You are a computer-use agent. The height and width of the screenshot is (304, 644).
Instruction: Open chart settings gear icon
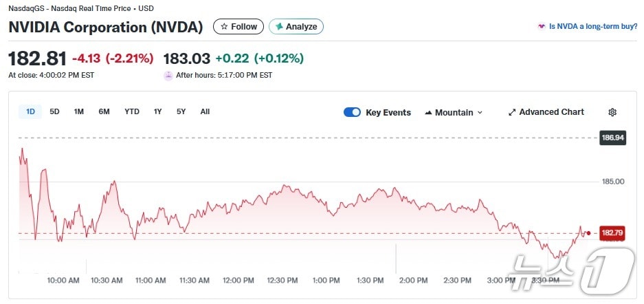pos(612,112)
